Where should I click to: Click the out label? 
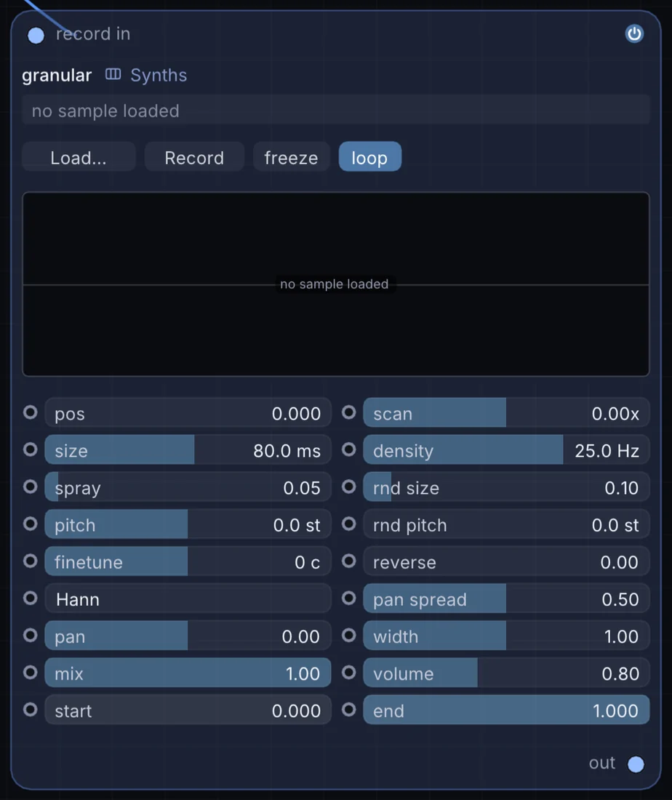coord(602,763)
